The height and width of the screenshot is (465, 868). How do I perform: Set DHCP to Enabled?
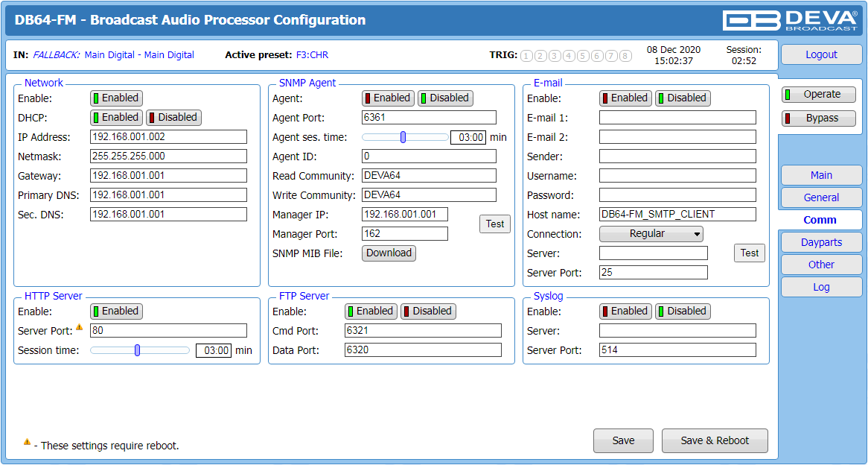[116, 118]
